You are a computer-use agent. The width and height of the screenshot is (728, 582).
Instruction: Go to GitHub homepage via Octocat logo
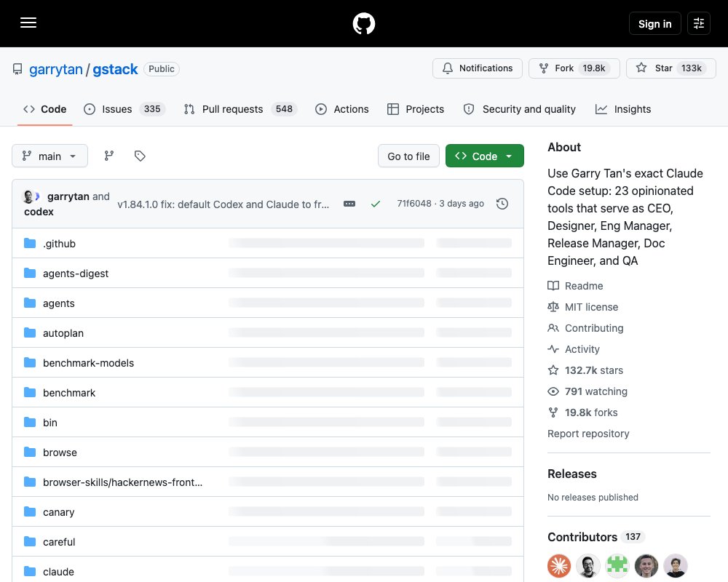(363, 23)
